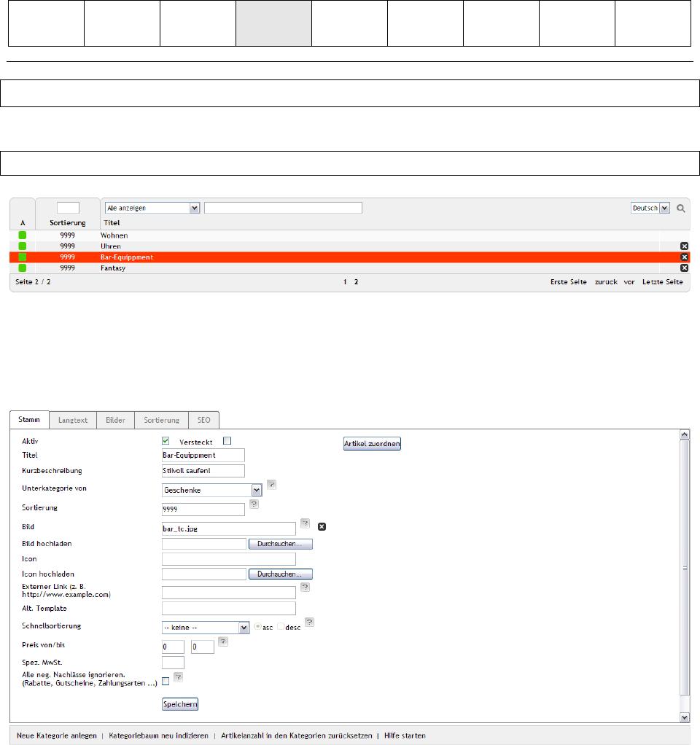
Task: Open help icon beside Externer Link field
Action: click(305, 588)
